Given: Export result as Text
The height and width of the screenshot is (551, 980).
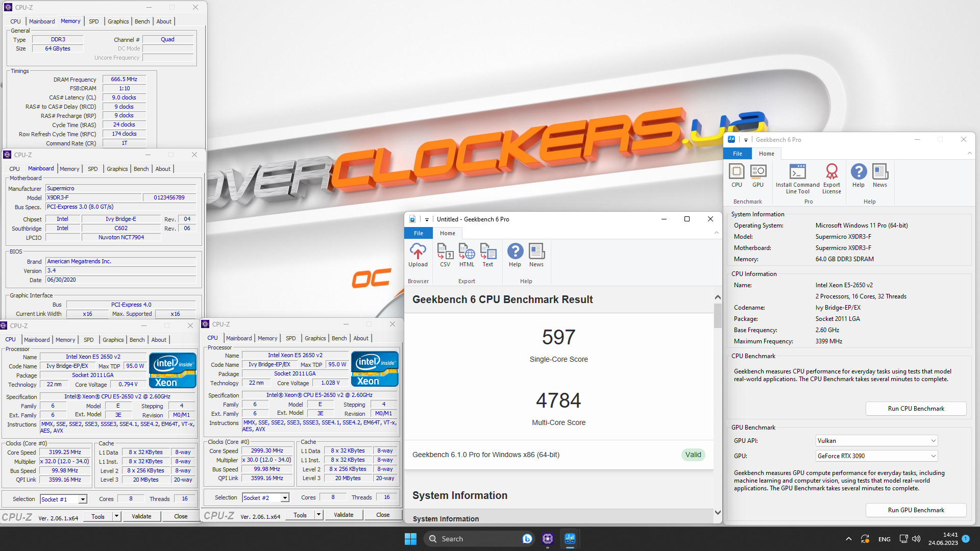Looking at the screenshot, I should [488, 255].
